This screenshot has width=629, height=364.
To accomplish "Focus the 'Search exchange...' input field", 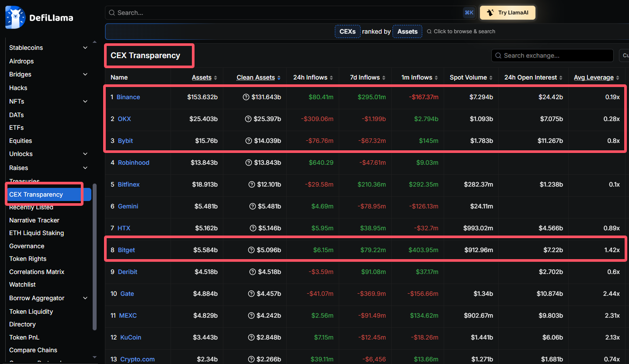I will click(x=553, y=55).
